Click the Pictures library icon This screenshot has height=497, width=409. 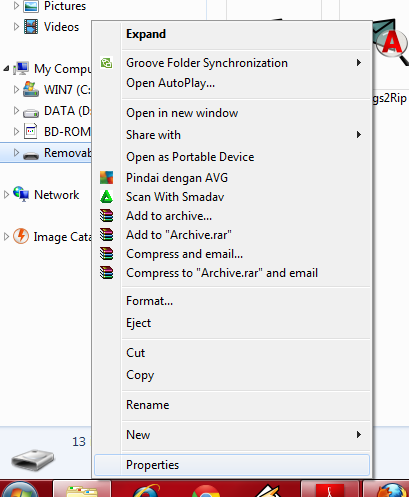[31, 6]
